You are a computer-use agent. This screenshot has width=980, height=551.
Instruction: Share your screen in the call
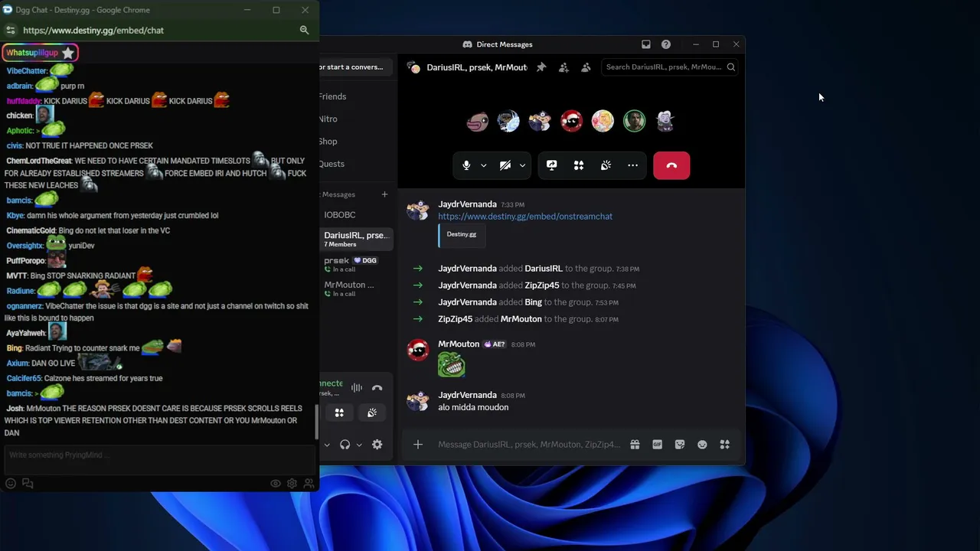(x=552, y=165)
